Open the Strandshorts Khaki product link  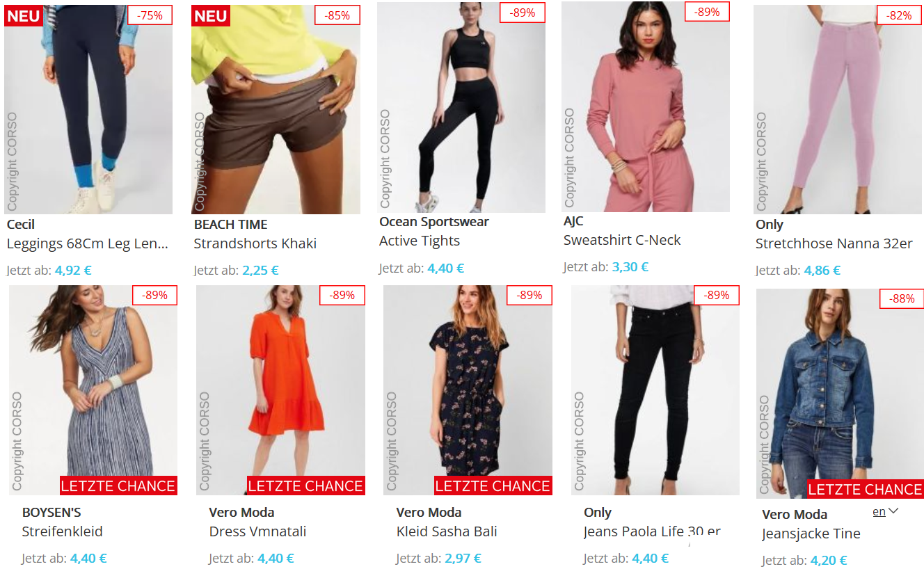point(255,243)
